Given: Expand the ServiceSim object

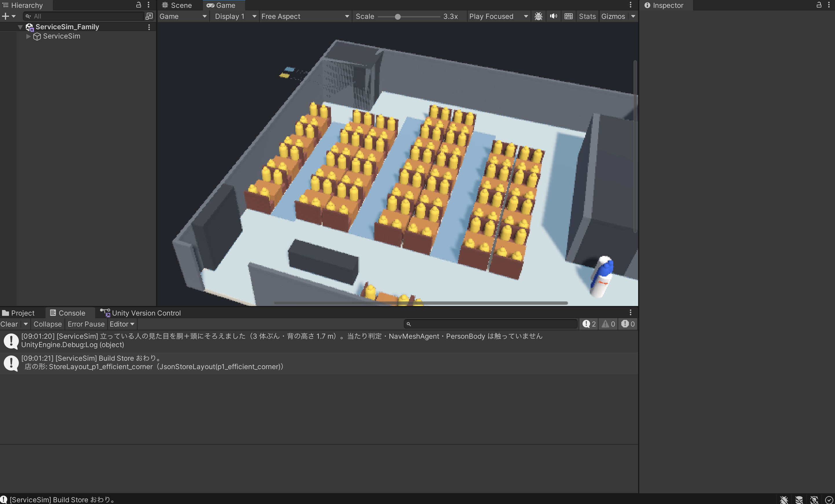Looking at the screenshot, I should 28,36.
